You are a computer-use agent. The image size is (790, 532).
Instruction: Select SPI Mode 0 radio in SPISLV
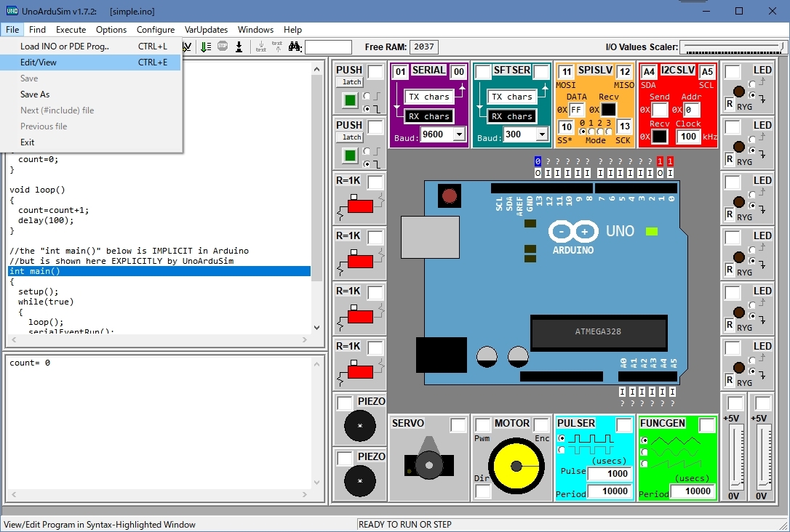click(x=583, y=132)
